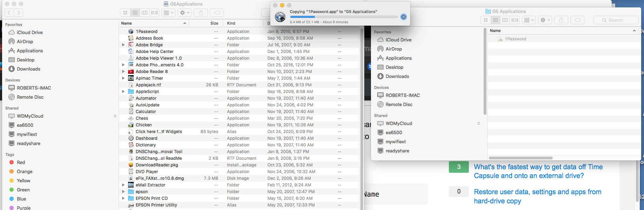Switch source window to list view
This screenshot has height=210, width=644.
135,13
